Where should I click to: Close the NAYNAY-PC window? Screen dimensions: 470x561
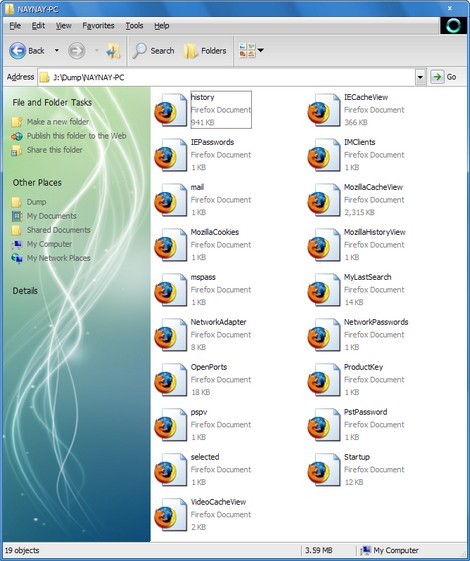pyautogui.click(x=450, y=8)
